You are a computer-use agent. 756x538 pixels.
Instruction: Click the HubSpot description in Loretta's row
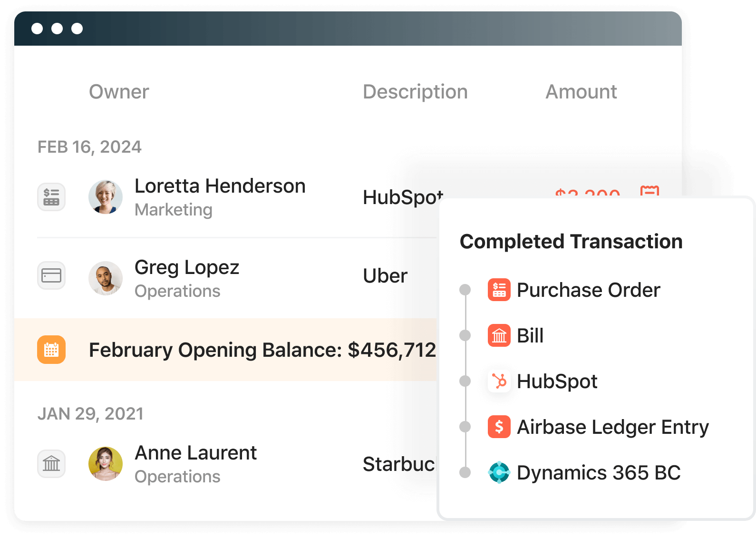pos(403,197)
